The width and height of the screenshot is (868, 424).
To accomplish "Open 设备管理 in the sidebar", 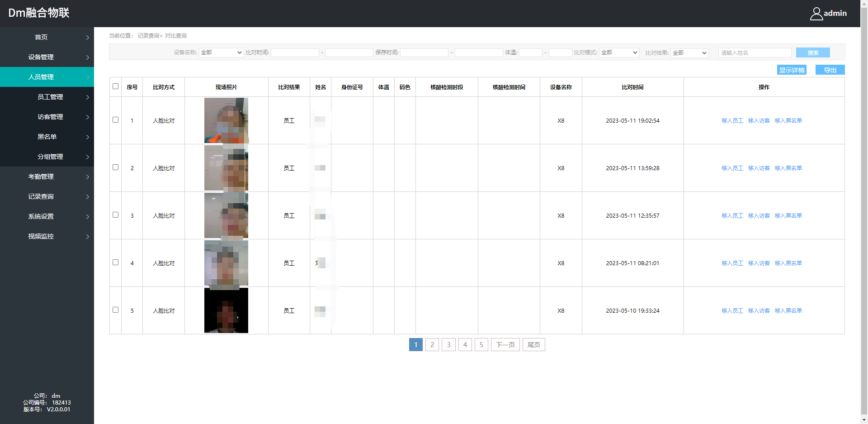I will tap(41, 57).
